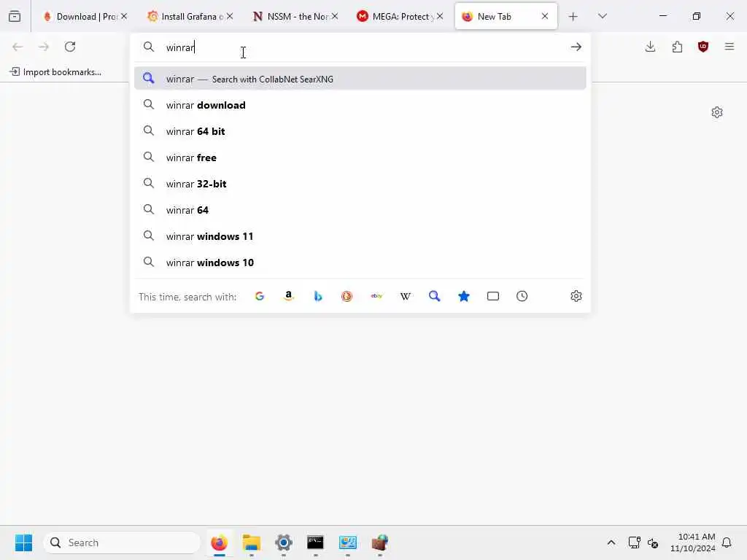This screenshot has width=747, height=560.
Task: Submit search with the go arrow
Action: pos(576,47)
